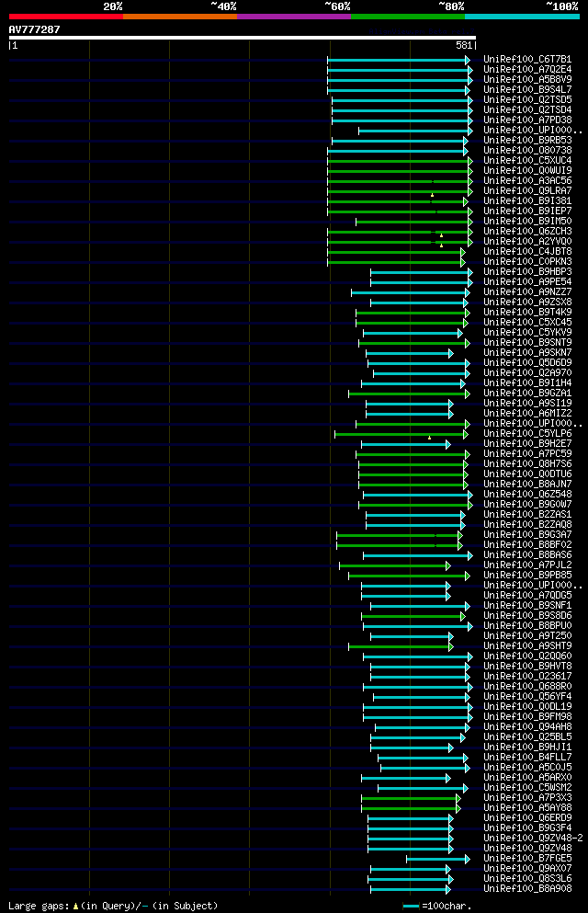Open hit UniRef100_B2ZAS1
Image resolution: width=588 pixels, height=913 pixels.
pos(527,515)
